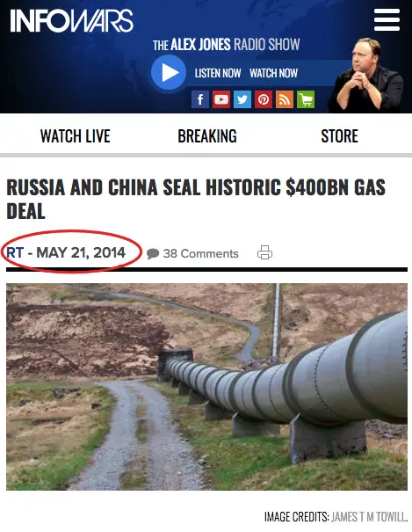The image size is (412, 532).
Task: Click the Watch Now link
Action: coord(274,73)
